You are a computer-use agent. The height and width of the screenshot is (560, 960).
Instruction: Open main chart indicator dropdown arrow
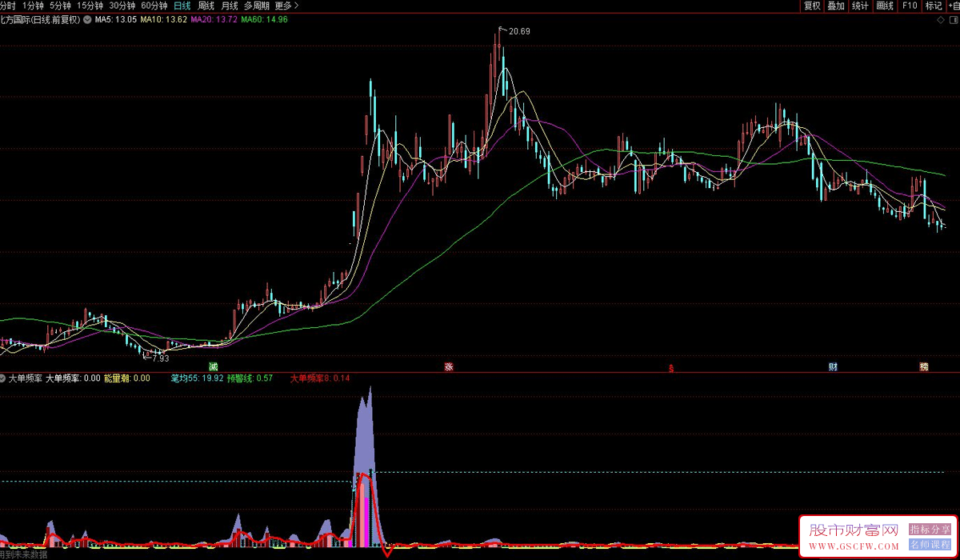(86, 19)
